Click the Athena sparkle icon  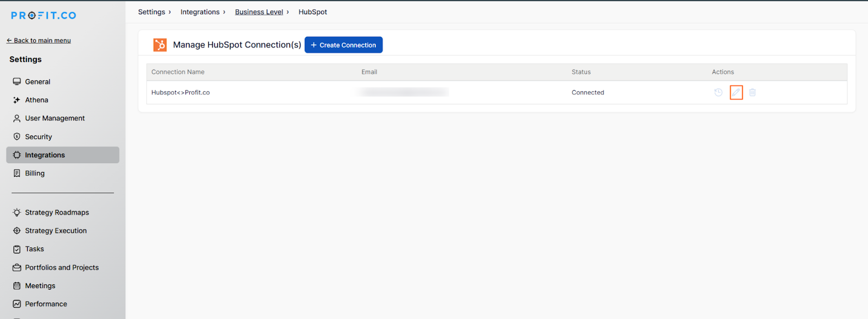coord(17,100)
